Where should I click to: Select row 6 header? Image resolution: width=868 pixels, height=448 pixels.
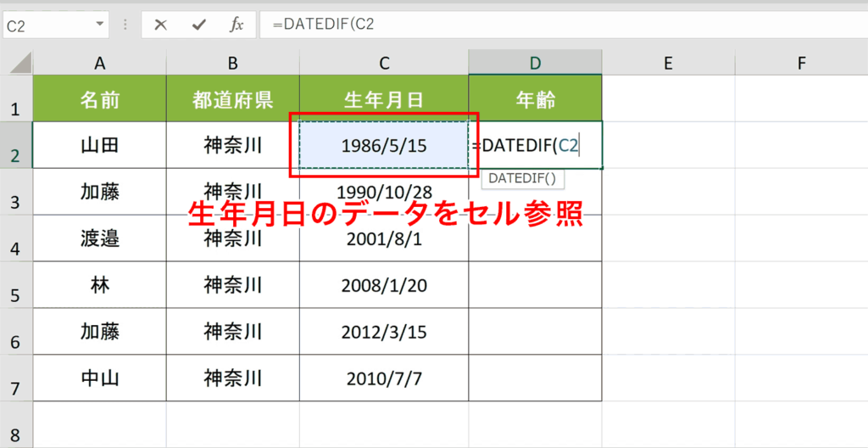16,332
